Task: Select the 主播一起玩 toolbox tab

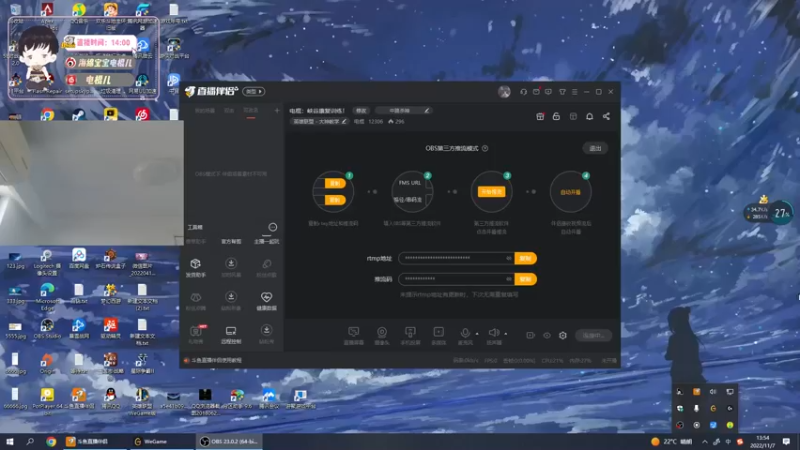Action: point(266,241)
